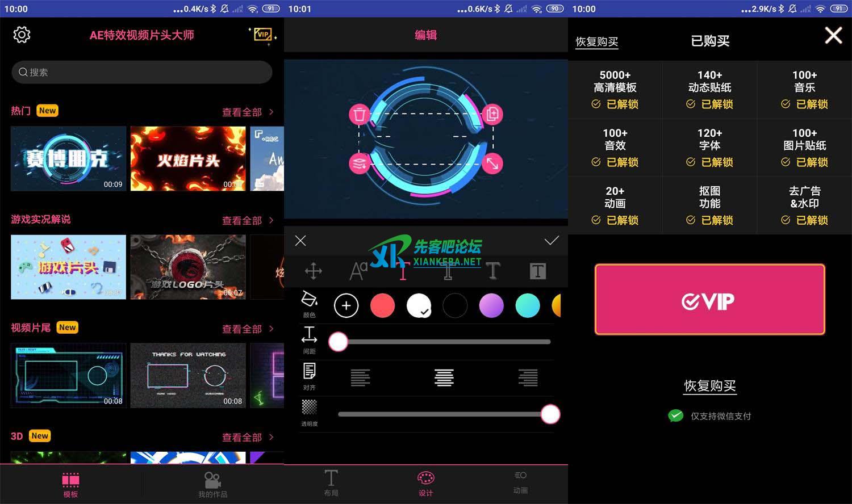
Task: Choose center text alignment
Action: pos(444,377)
